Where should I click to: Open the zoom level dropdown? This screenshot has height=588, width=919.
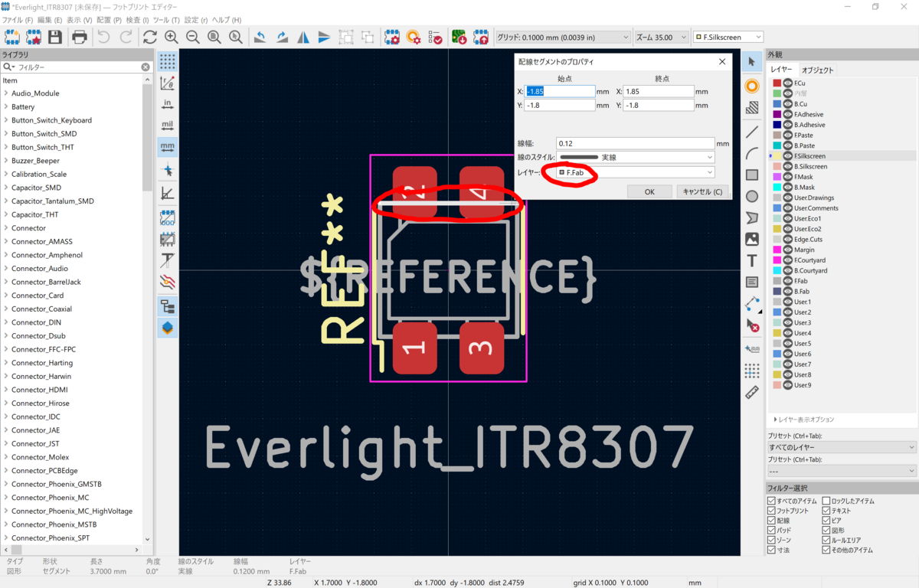pyautogui.click(x=662, y=37)
